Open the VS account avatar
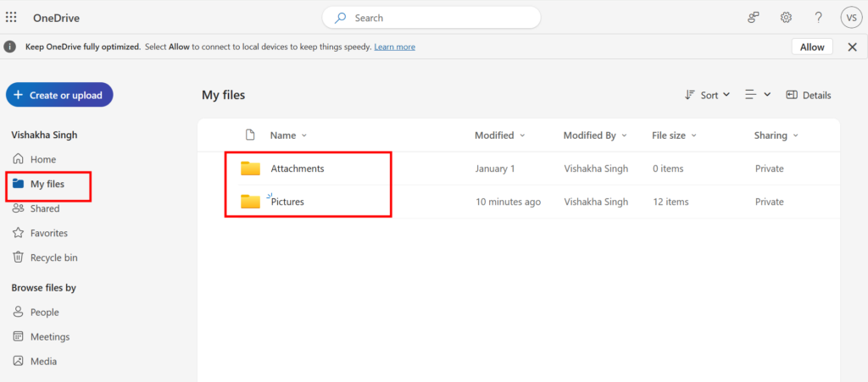Image resolution: width=868 pixels, height=382 pixels. point(851,18)
